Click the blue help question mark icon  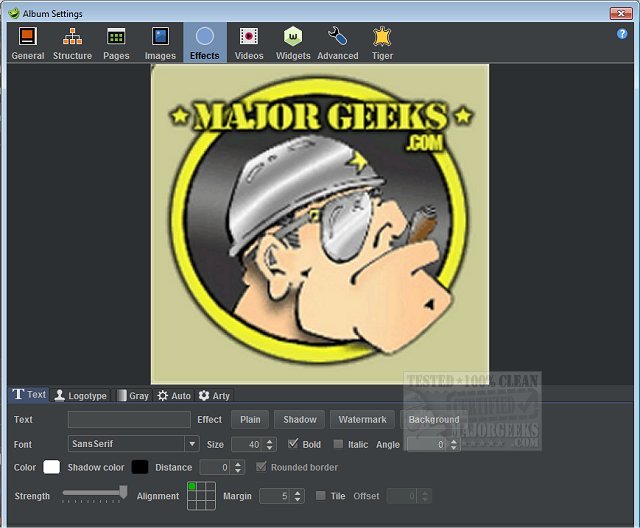(622, 33)
